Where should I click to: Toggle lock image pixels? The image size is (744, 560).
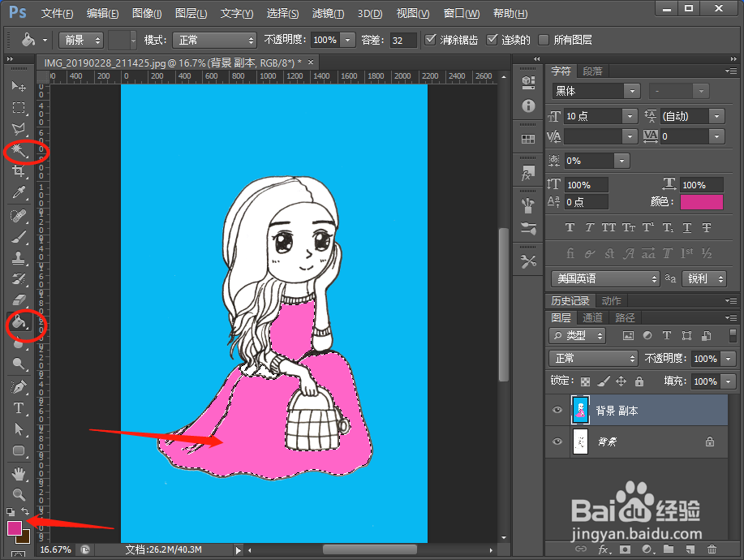click(x=604, y=381)
